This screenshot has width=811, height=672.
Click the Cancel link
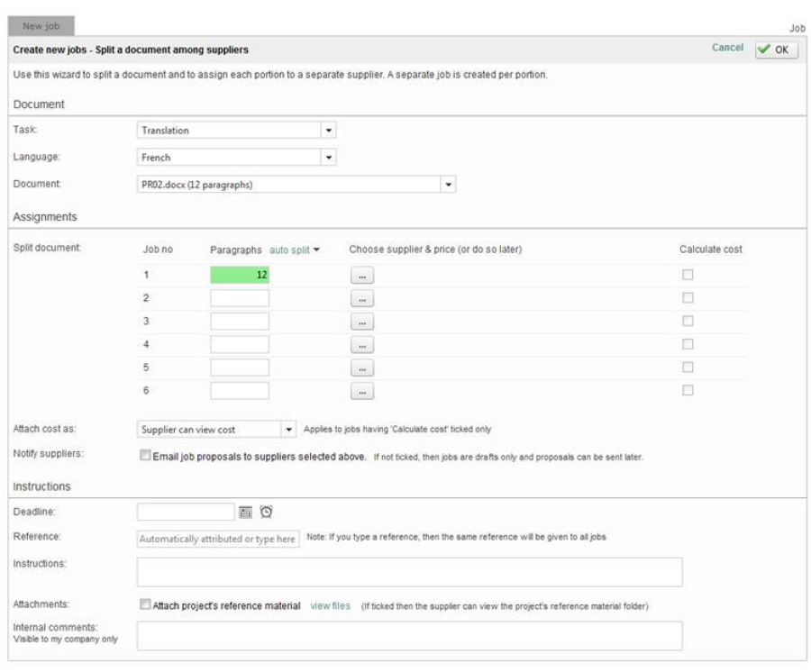tap(727, 48)
